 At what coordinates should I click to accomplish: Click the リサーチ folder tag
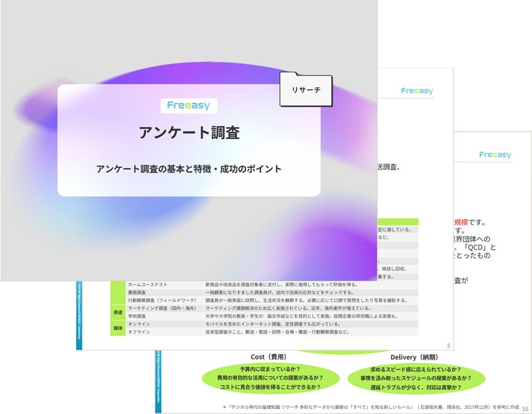pos(306,90)
